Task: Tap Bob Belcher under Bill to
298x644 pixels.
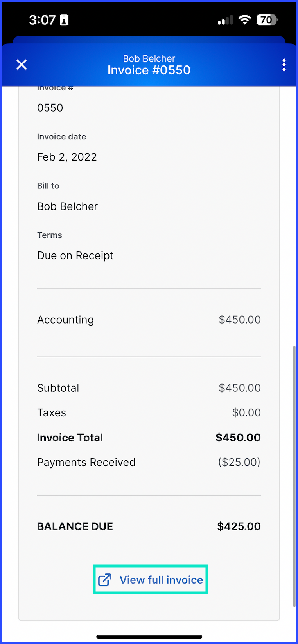Action: (67, 206)
